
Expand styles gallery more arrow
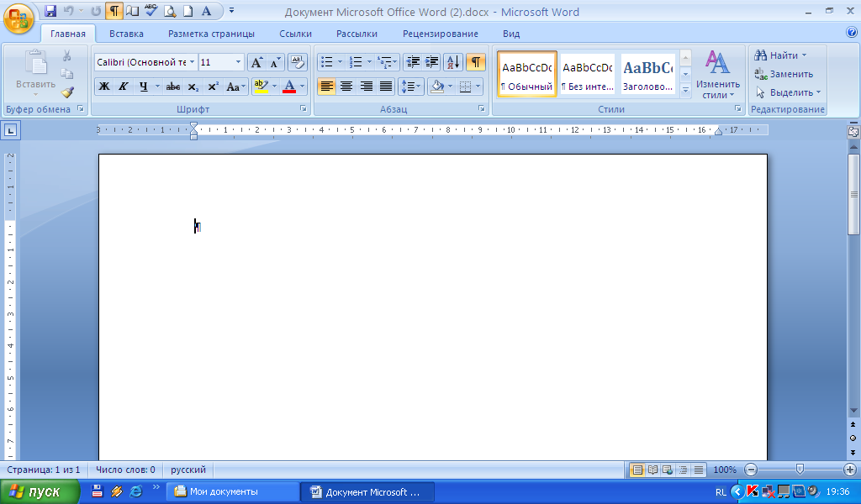(x=685, y=91)
